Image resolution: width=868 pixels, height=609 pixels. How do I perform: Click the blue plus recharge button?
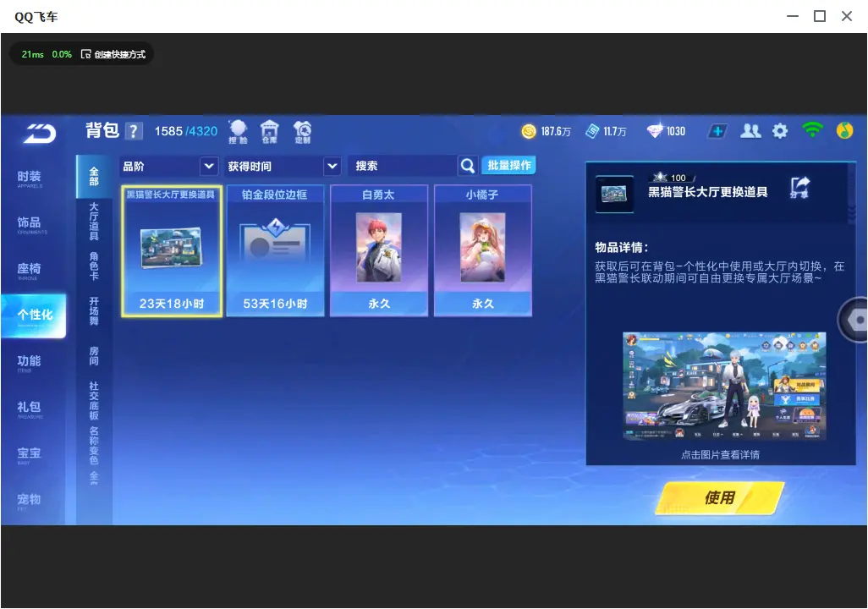coord(717,131)
